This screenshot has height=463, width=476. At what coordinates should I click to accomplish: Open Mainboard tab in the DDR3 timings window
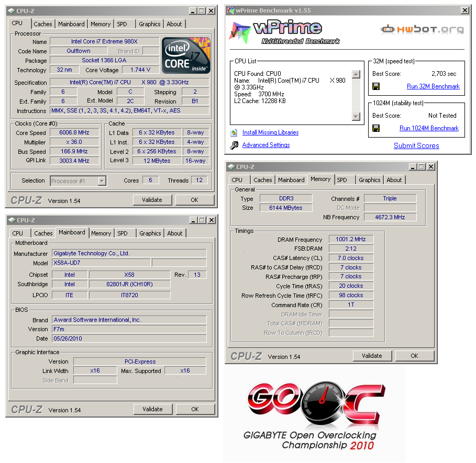coord(292,180)
